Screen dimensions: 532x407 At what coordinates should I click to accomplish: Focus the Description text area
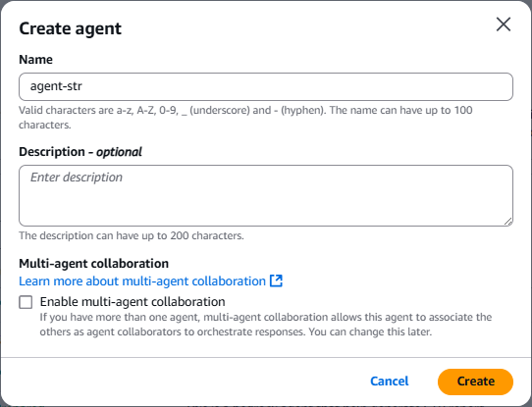click(x=266, y=195)
